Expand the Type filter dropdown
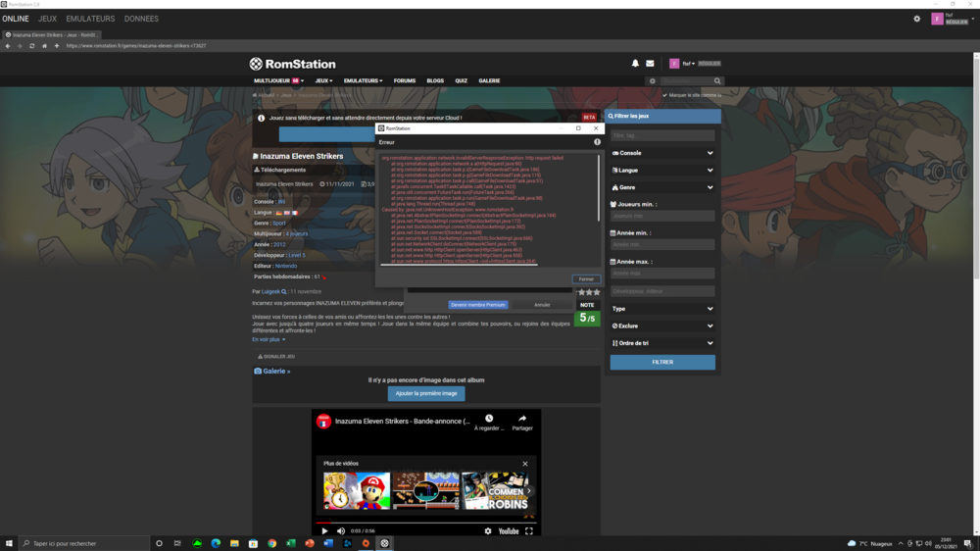This screenshot has height=551, width=980. click(662, 309)
